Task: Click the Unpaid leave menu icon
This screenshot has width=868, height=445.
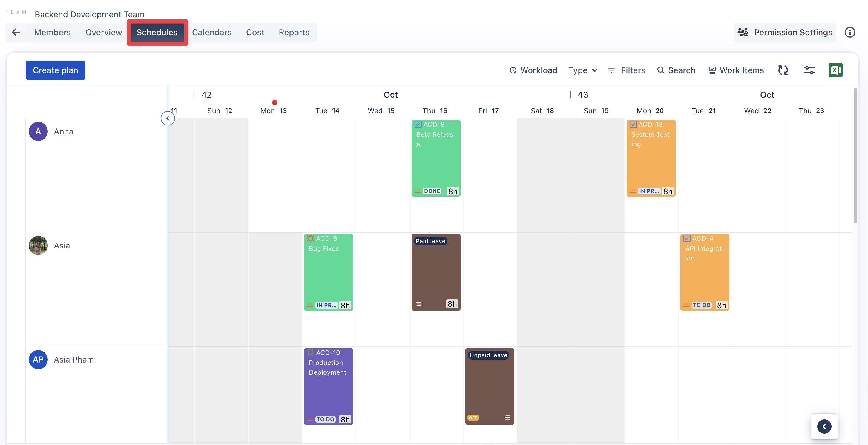Action: click(507, 418)
